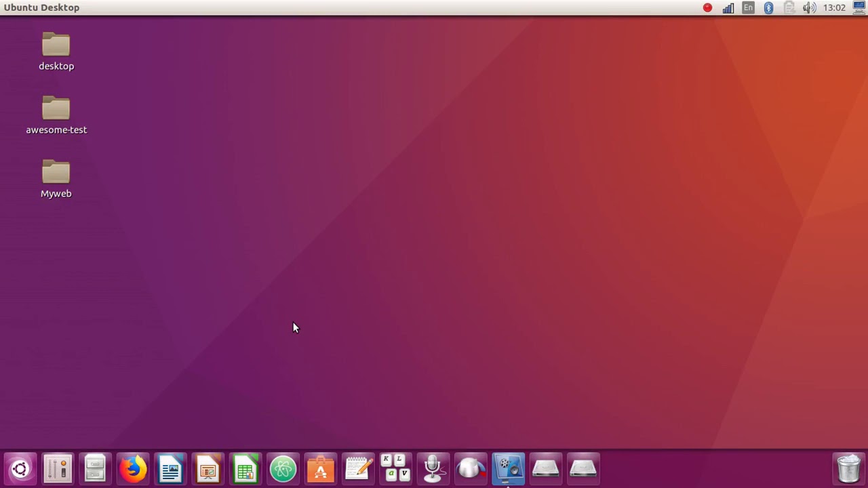Open the network signal indicator
868x488 pixels.
pyautogui.click(x=728, y=7)
